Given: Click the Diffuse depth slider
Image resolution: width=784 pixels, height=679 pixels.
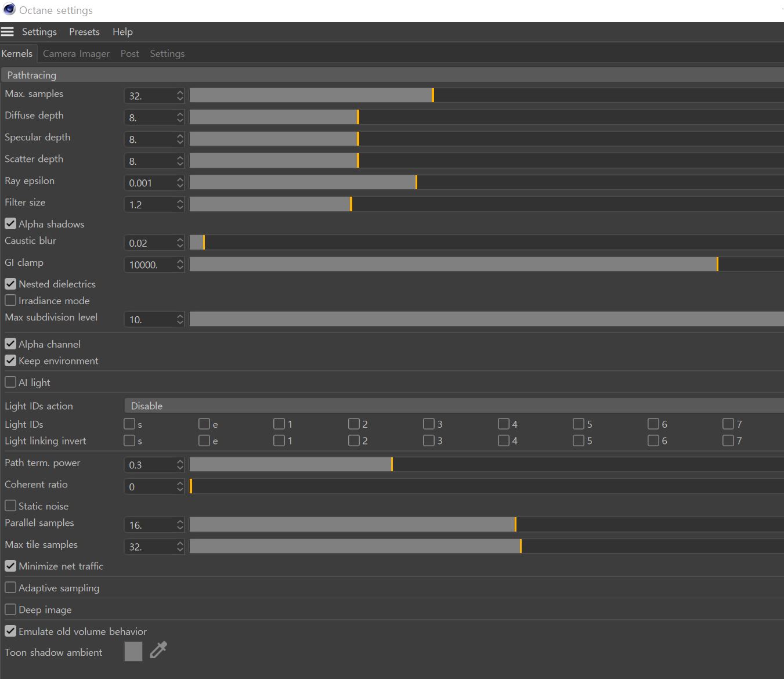Looking at the screenshot, I should pos(486,117).
